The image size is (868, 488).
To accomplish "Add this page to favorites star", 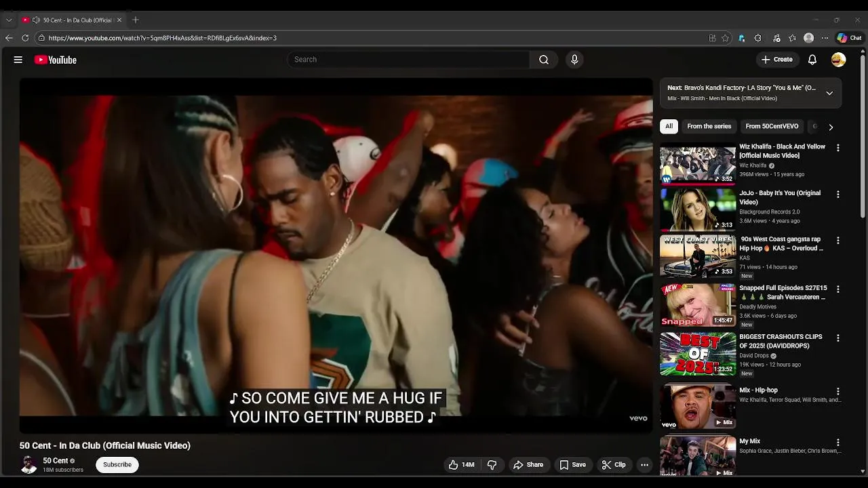I will 725,38.
